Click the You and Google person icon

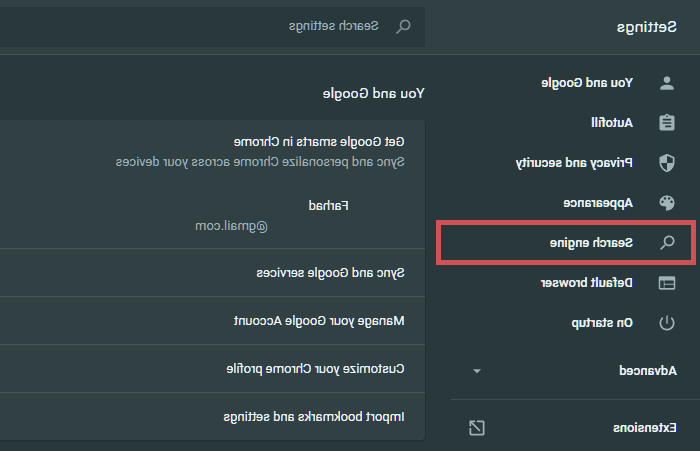coord(666,82)
